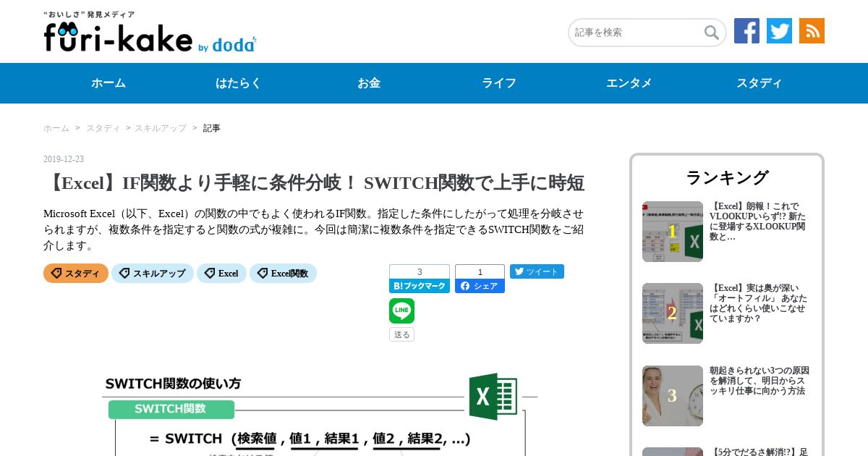Open XLOOKUP関数 ranking article title
Viewport: 868px width, 456px height.
(x=759, y=221)
